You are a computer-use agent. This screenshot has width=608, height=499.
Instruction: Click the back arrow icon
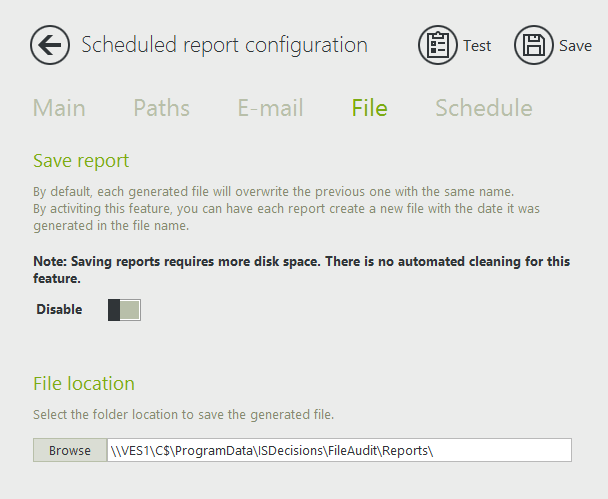click(x=49, y=45)
